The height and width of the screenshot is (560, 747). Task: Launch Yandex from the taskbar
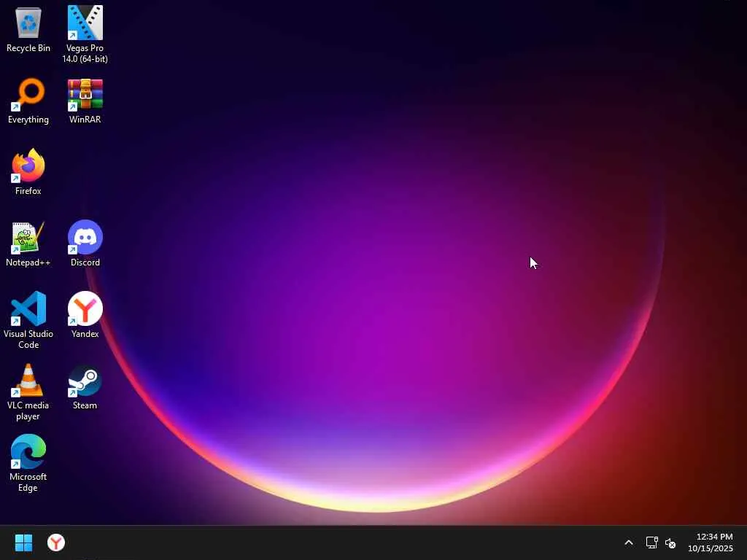(56, 542)
